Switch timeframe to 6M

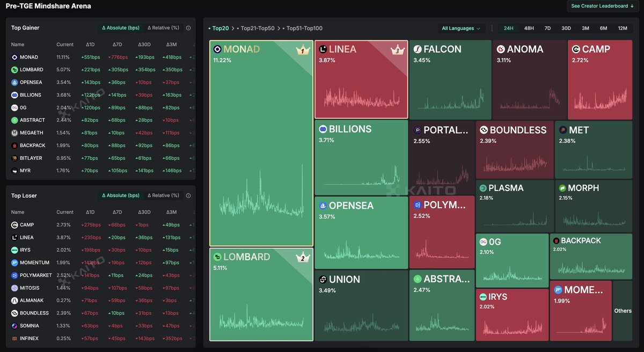click(x=604, y=28)
